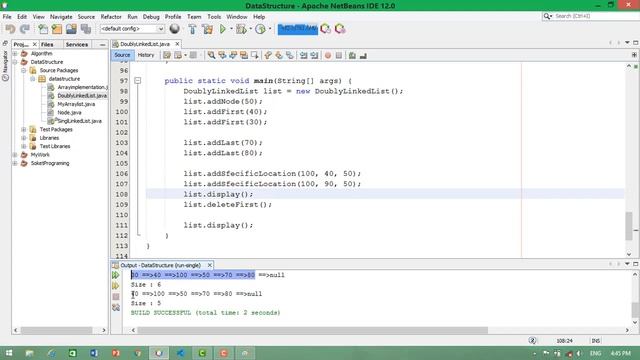Switch editor to History view
Image resolution: width=640 pixels, height=360 pixels.
[146, 55]
